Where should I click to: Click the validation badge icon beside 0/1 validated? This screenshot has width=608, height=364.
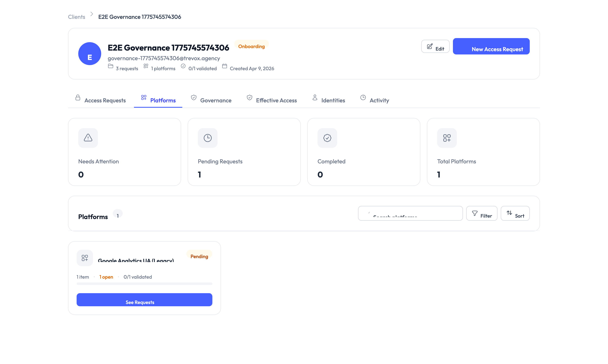pyautogui.click(x=183, y=66)
